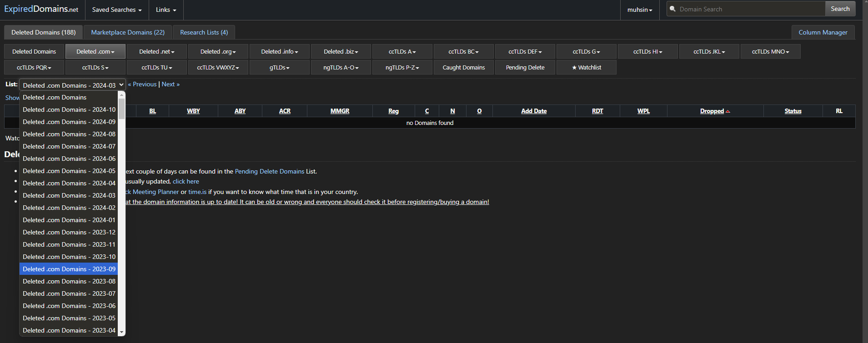The image size is (868, 343).
Task: Open the Pending Delete list
Action: (x=525, y=67)
